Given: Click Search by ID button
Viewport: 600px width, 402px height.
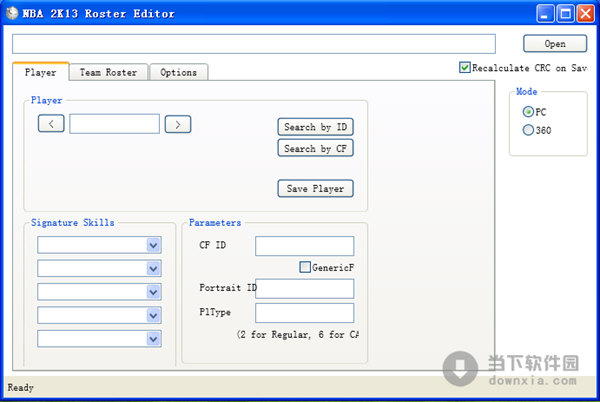Looking at the screenshot, I should point(315,127).
